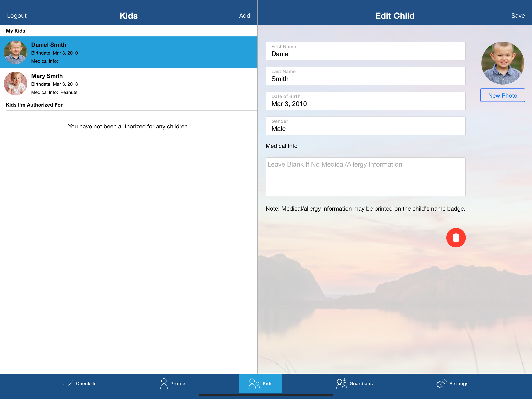This screenshot has height=399, width=532.
Task: Click the 'Edit Child' title
Action: click(395, 16)
